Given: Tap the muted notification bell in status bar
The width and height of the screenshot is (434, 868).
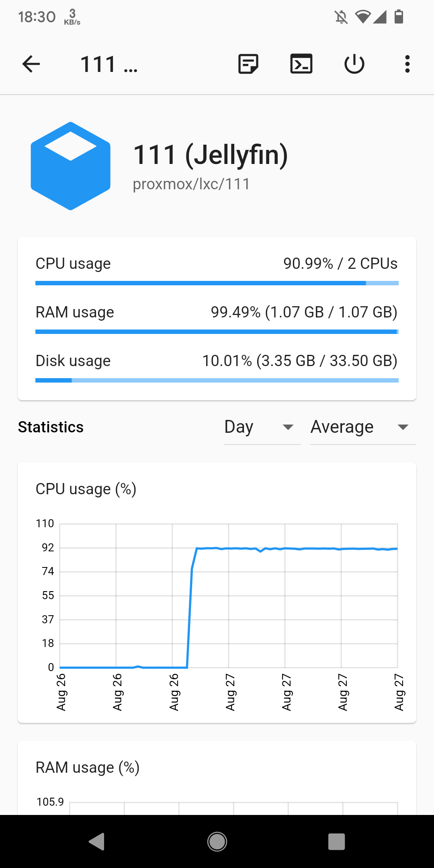Looking at the screenshot, I should coord(341,17).
